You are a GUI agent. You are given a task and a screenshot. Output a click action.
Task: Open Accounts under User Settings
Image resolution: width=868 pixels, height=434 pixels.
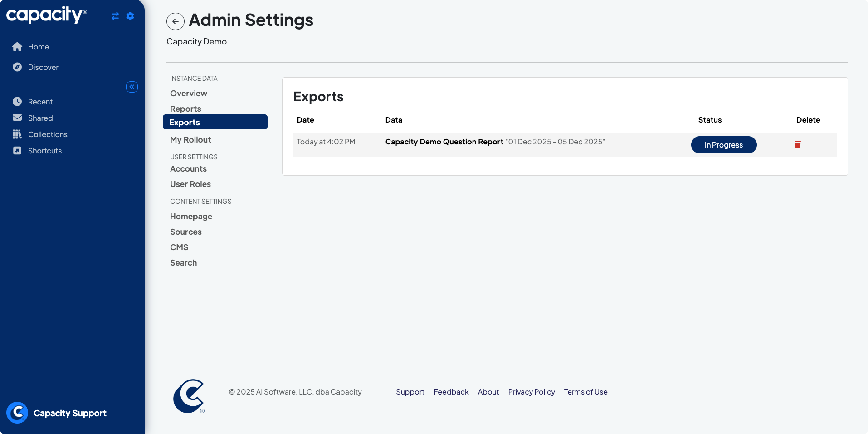coord(188,169)
